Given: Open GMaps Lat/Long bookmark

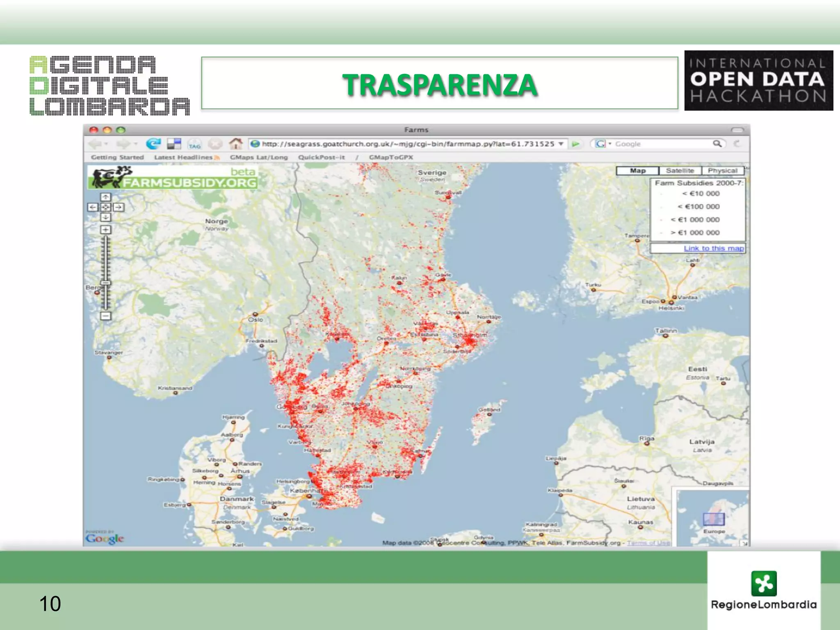Looking at the screenshot, I should (258, 157).
